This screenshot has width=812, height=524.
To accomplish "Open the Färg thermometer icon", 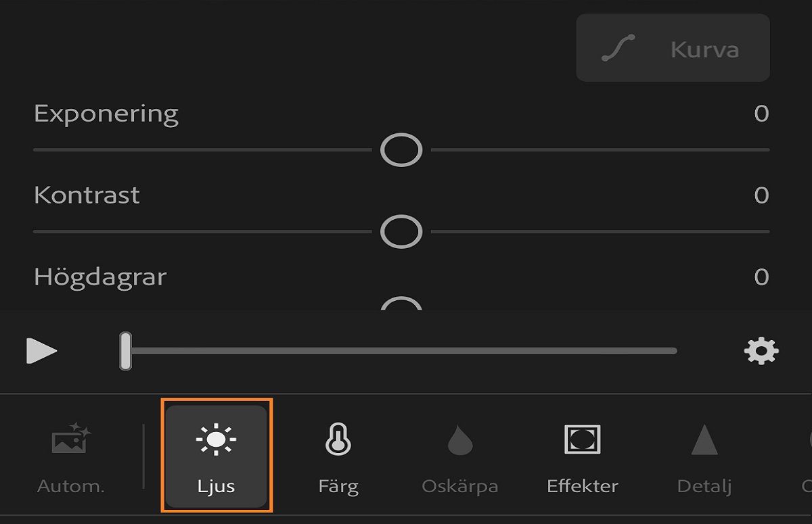I will pyautogui.click(x=338, y=440).
